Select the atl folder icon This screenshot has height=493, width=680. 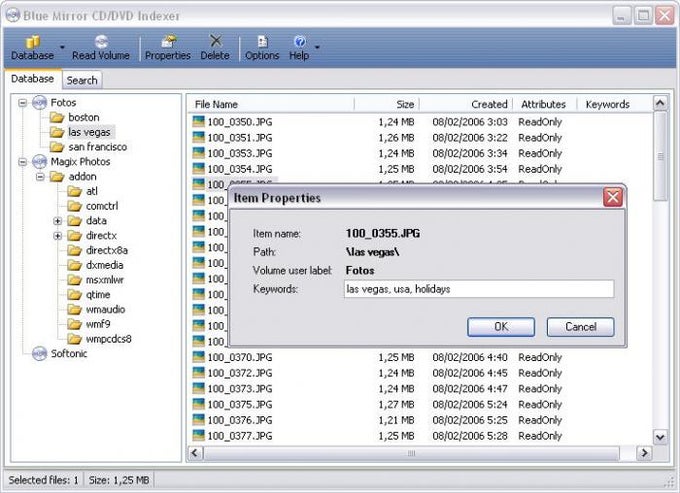75,191
